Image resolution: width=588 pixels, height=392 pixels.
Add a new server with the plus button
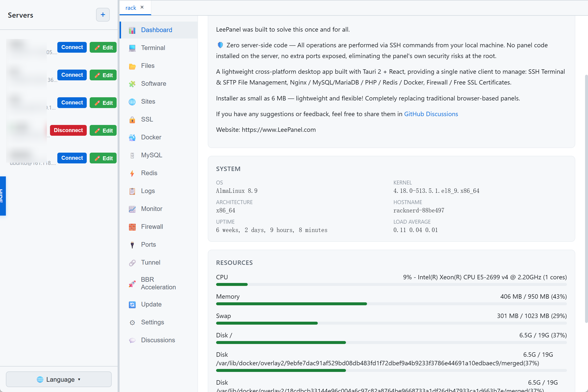pyautogui.click(x=103, y=15)
